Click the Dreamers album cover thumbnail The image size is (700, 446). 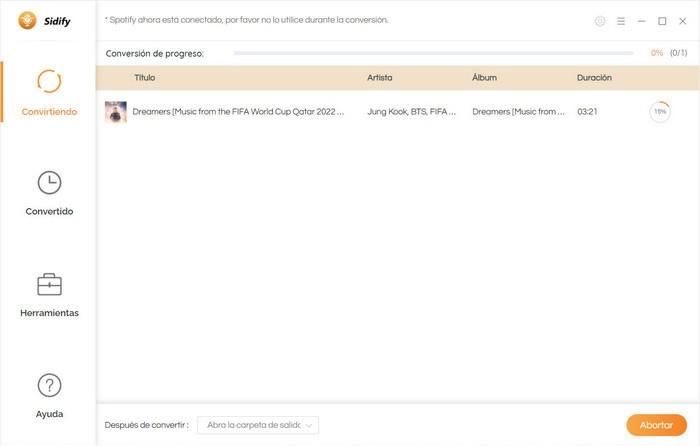pyautogui.click(x=116, y=112)
